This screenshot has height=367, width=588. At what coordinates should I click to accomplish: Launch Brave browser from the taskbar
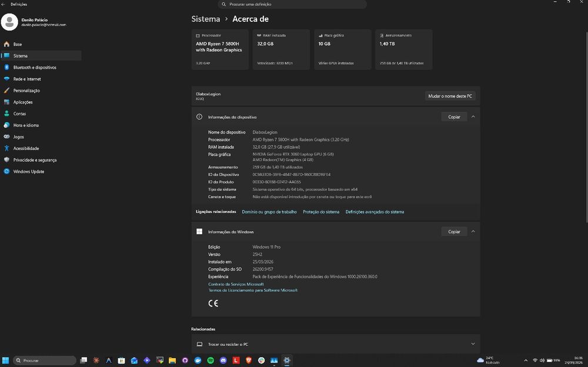coord(249,361)
